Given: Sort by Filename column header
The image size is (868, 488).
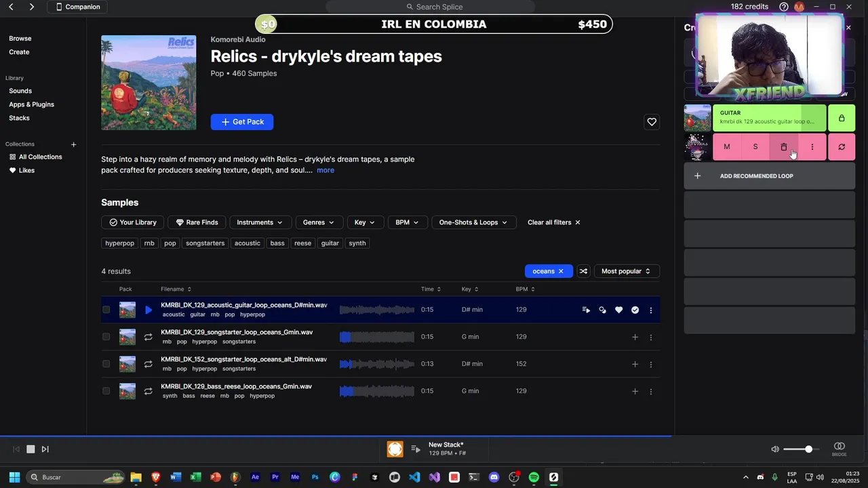Looking at the screenshot, I should pyautogui.click(x=176, y=289).
